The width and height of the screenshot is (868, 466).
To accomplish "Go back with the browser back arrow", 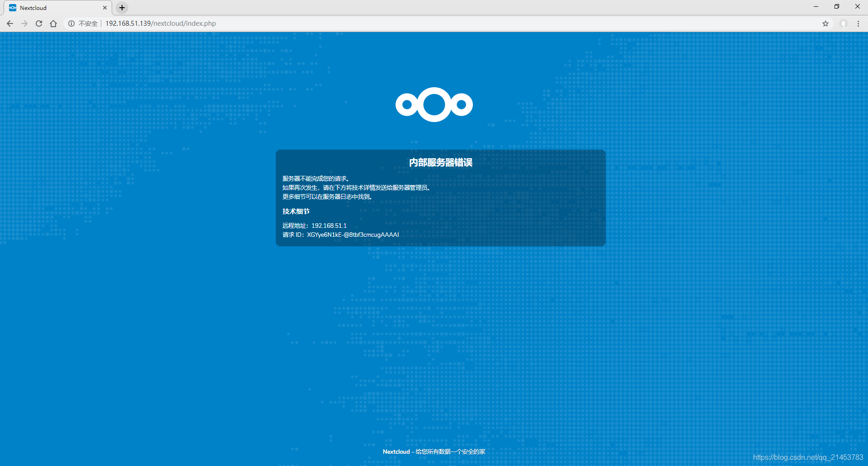I will click(x=10, y=24).
